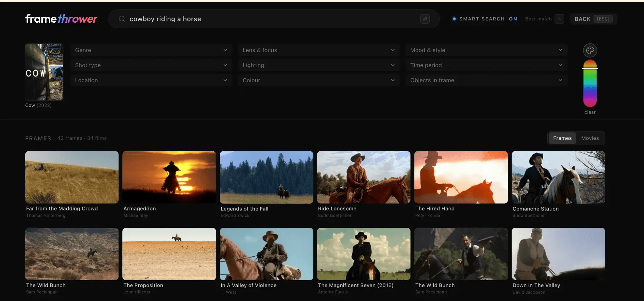Toggle Smart Search on or off
The width and height of the screenshot is (644, 301).
tap(485, 19)
